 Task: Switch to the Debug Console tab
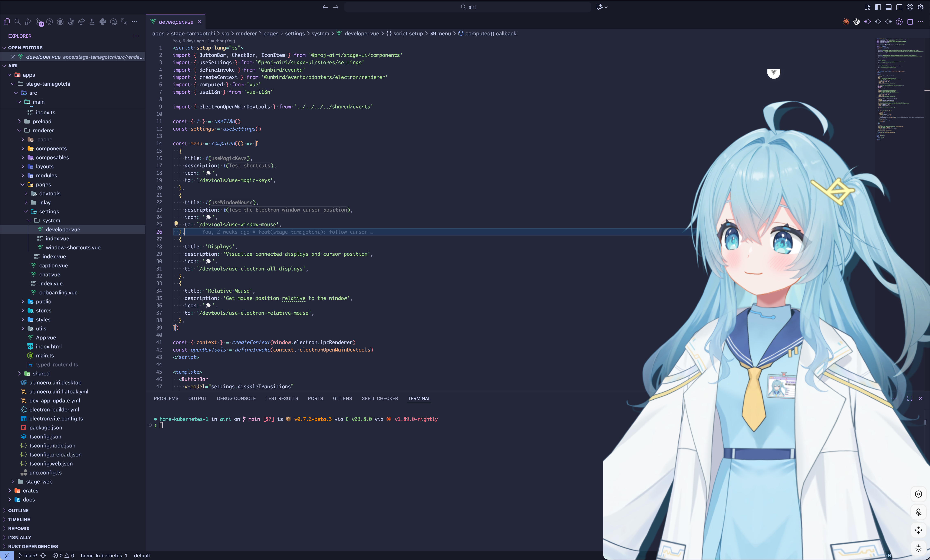[236, 399]
